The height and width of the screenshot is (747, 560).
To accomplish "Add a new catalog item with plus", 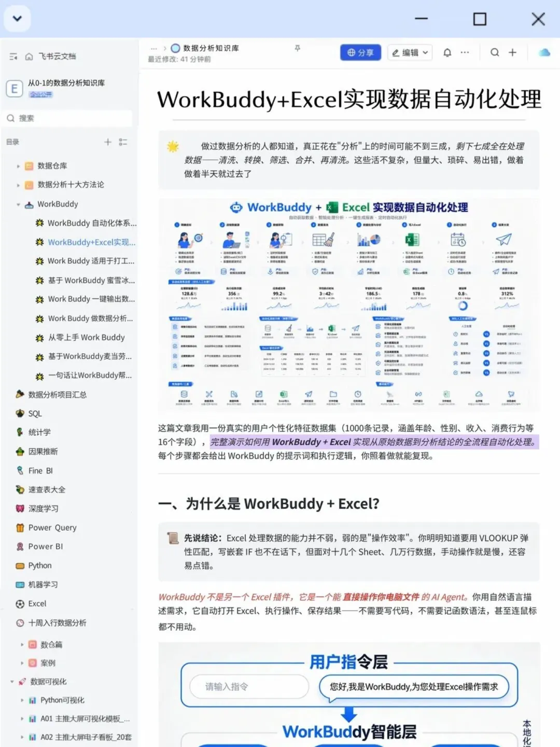I will [x=108, y=142].
